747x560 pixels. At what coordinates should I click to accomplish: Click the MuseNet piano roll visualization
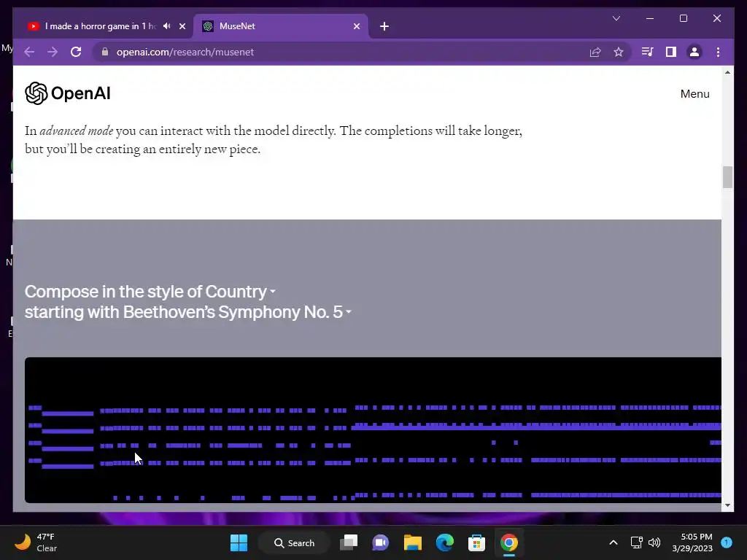click(x=373, y=430)
